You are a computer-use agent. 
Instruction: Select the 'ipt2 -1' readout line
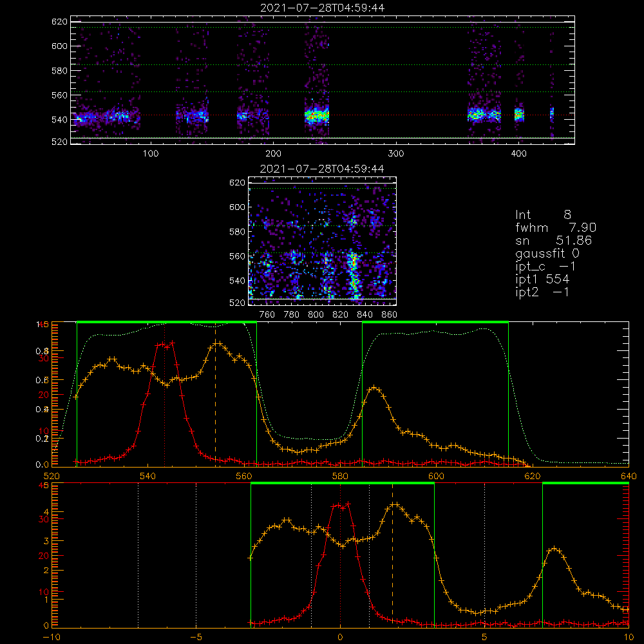(x=542, y=292)
